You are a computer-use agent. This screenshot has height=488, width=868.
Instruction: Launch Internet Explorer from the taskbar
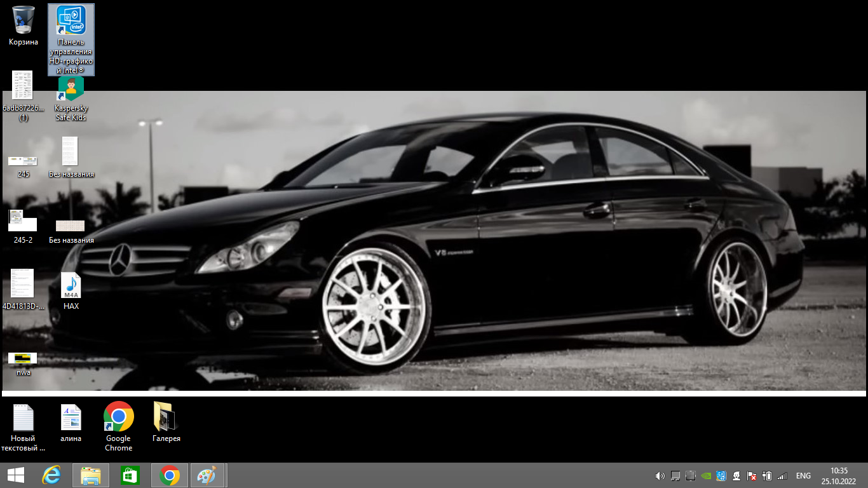51,475
